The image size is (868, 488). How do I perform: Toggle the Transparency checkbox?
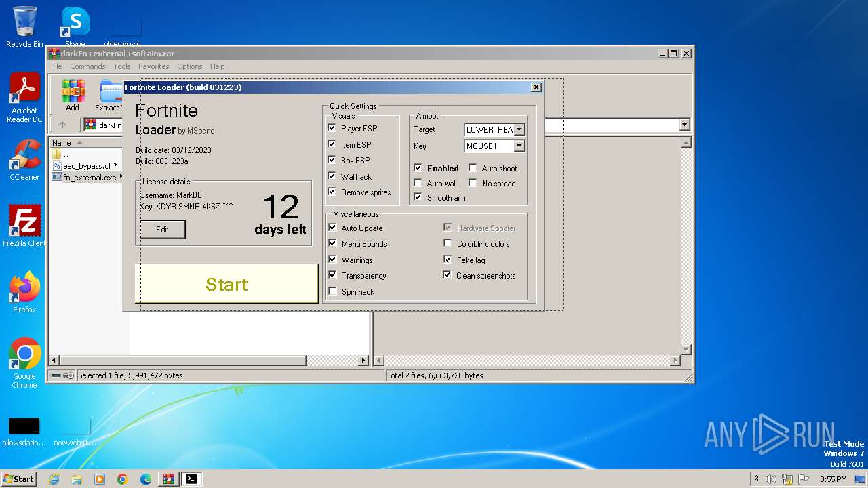tap(332, 275)
